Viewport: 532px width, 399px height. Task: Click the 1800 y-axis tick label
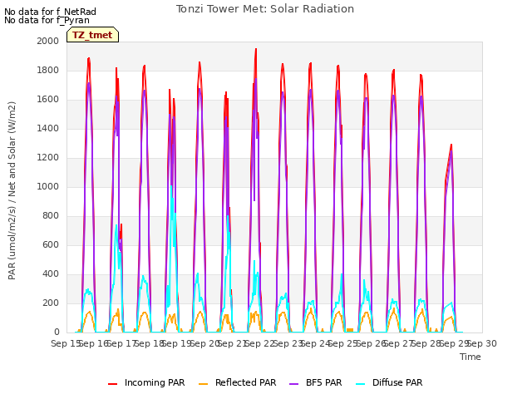coord(48,70)
